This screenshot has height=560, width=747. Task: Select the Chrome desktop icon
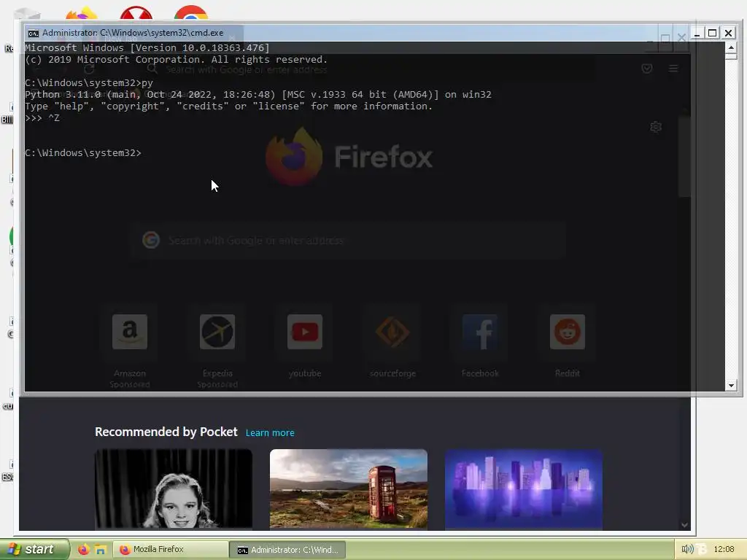click(190, 13)
